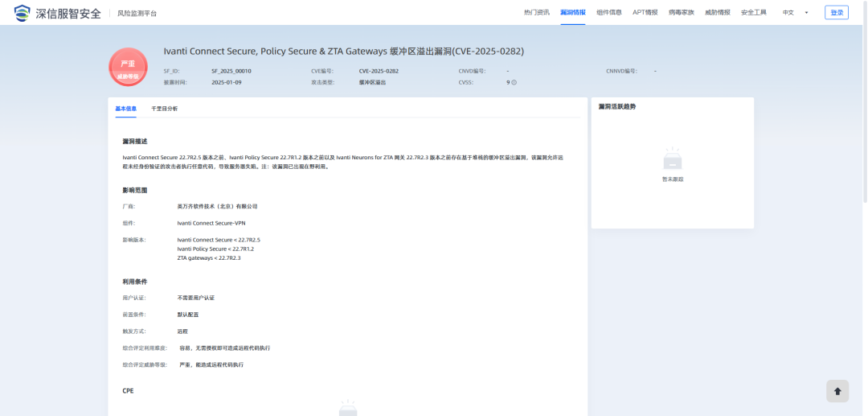Open 病毒家族 in the top navigation
This screenshot has width=868, height=416.
(x=681, y=12)
